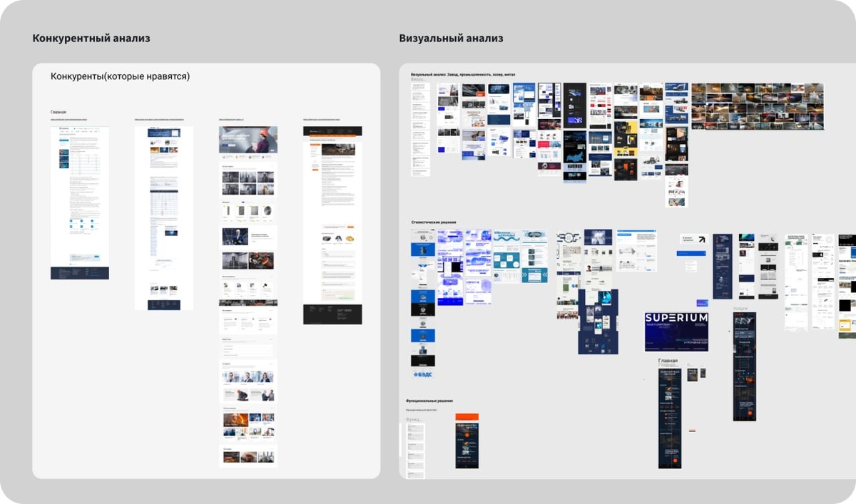Open the competitor page with blue table layout
856x504 pixels.
point(164,218)
